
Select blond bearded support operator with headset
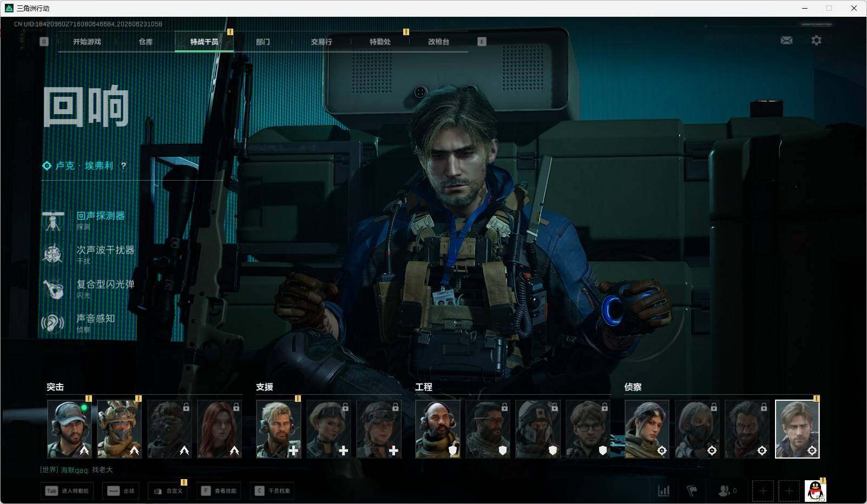click(x=279, y=429)
